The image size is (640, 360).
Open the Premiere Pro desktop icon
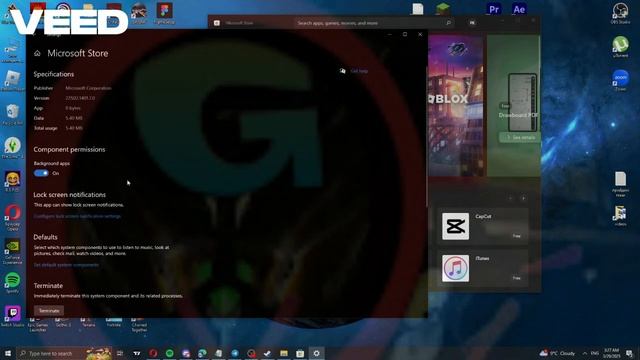[494, 9]
